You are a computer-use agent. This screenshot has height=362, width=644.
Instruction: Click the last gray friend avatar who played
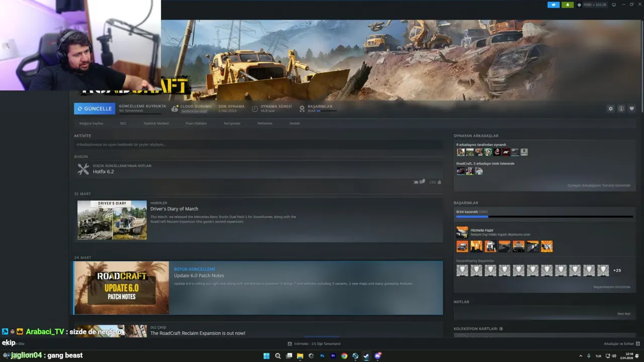pos(524,152)
